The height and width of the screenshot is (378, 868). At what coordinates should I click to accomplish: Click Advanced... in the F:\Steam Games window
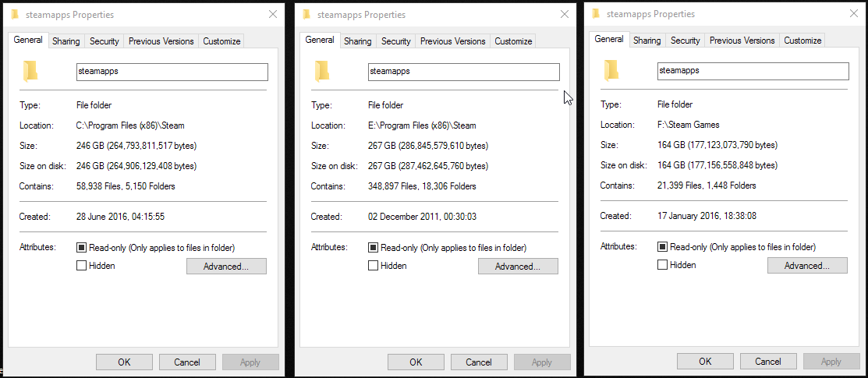[x=807, y=265]
